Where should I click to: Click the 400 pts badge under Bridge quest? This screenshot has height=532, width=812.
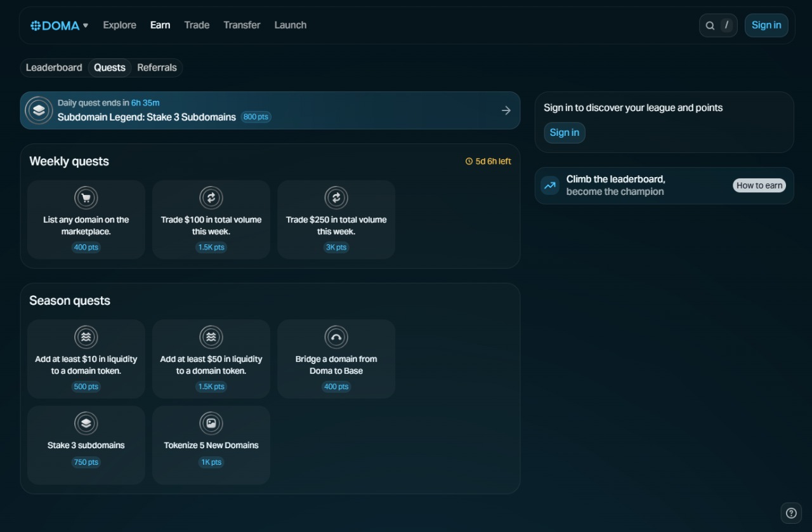click(x=336, y=387)
